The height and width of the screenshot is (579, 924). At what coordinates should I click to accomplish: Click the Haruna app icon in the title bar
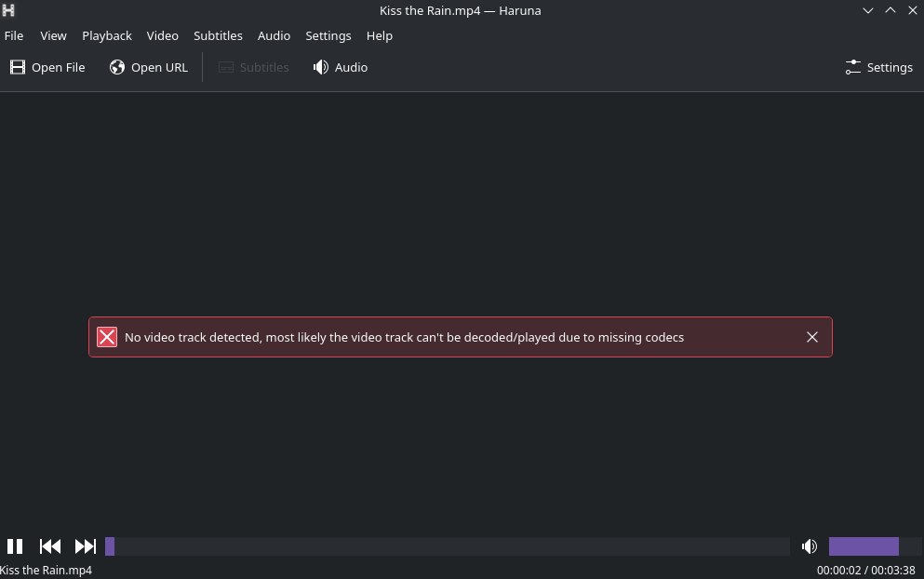click(9, 10)
